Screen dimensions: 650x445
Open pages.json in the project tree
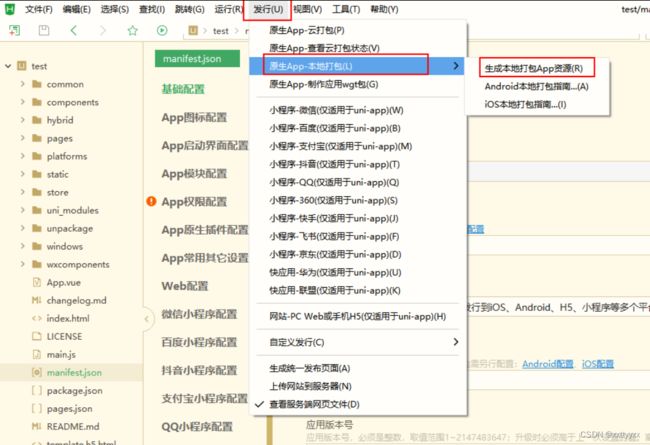[70, 409]
